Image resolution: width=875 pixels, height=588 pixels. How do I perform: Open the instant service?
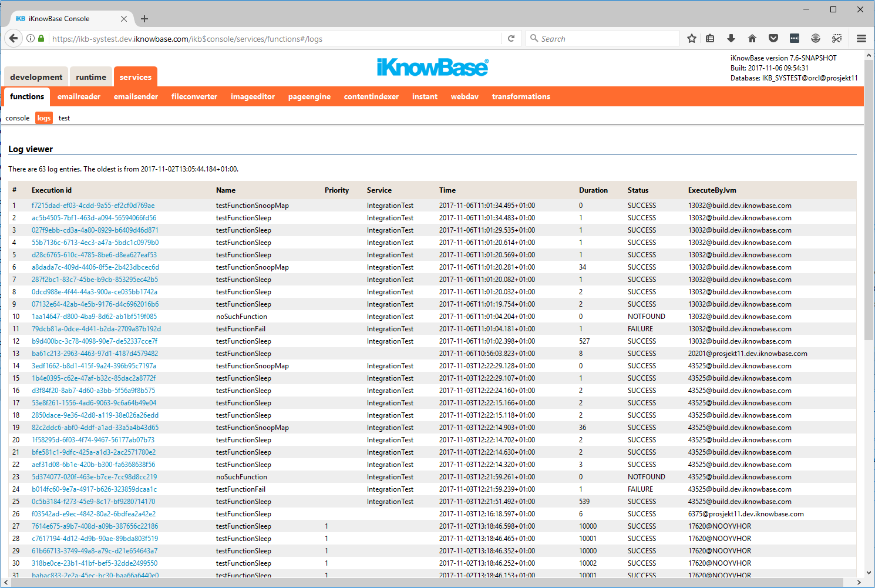click(x=425, y=97)
